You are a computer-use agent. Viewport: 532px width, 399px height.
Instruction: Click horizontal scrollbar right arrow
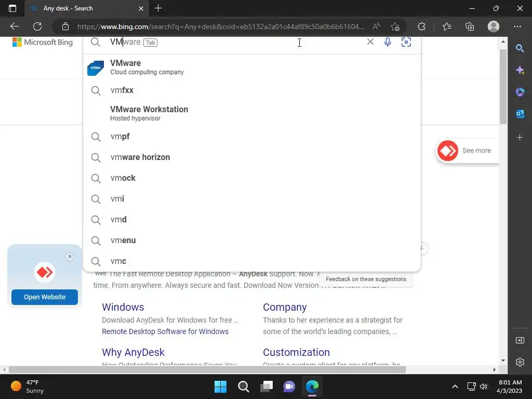pyautogui.click(x=495, y=369)
